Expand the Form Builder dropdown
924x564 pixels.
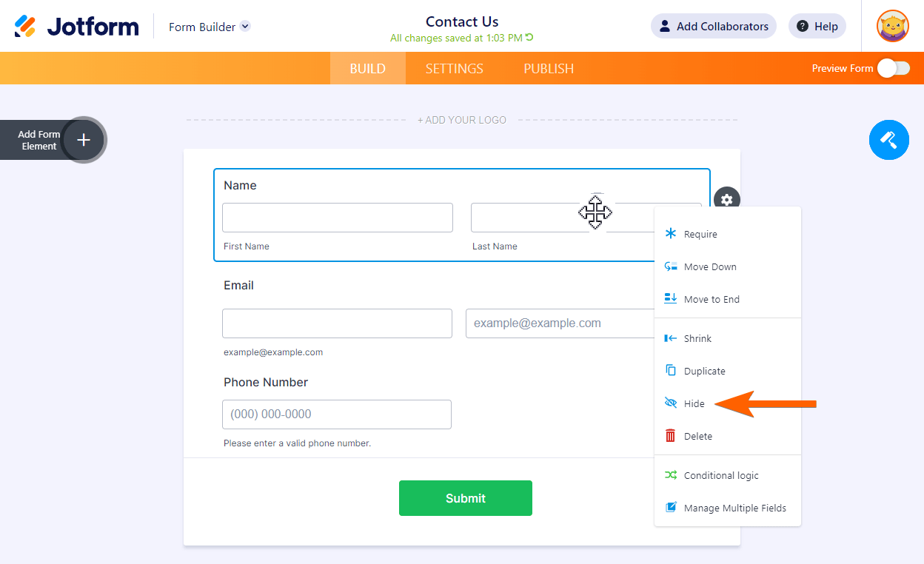245,27
